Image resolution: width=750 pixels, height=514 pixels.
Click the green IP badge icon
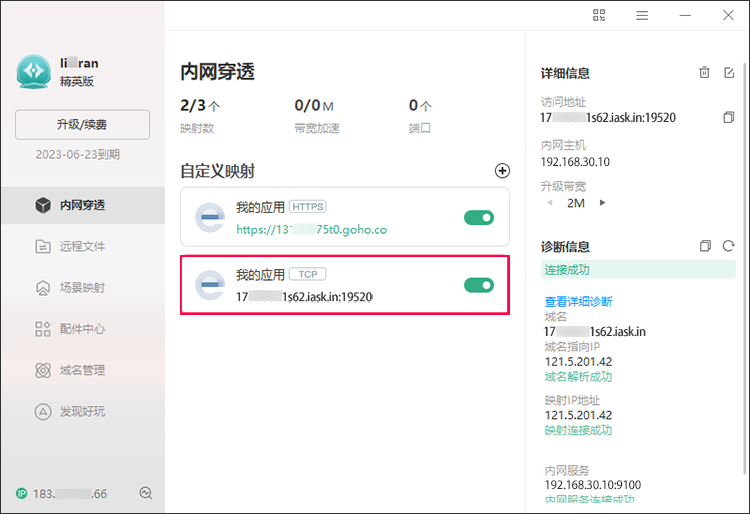pos(22,493)
